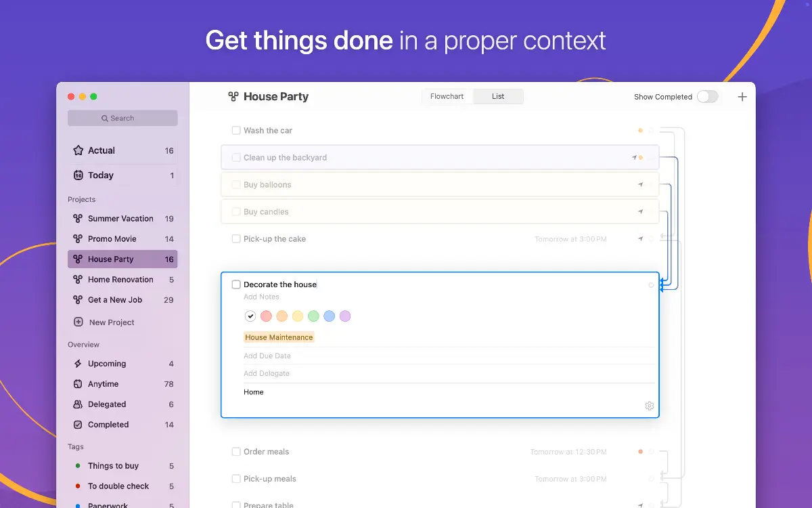Click the Add Due Date field
The width and height of the screenshot is (812, 508).
[x=267, y=356]
